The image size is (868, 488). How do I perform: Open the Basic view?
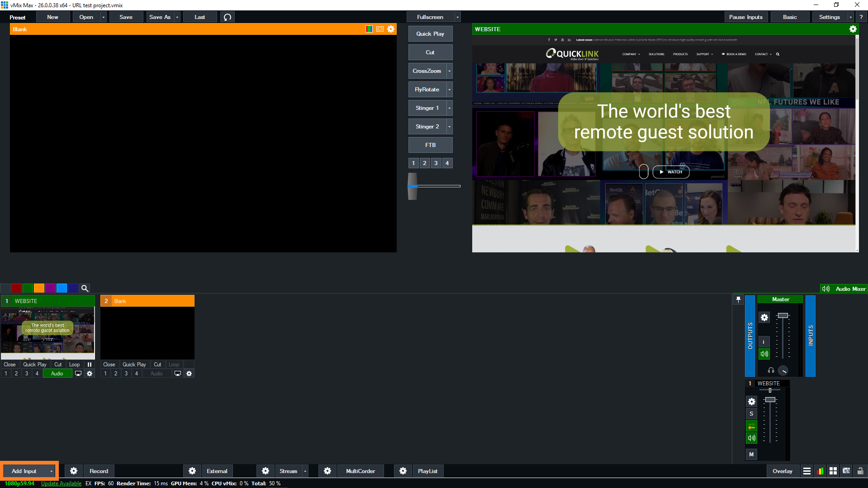point(790,17)
